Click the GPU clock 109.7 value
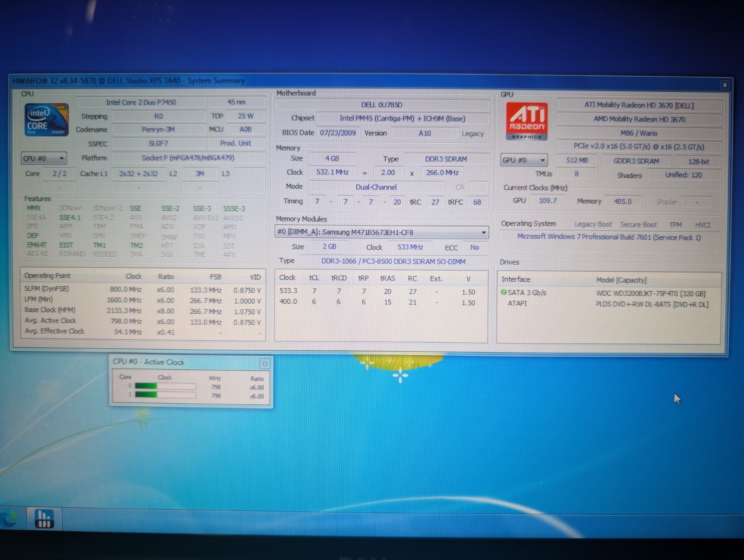 point(548,200)
